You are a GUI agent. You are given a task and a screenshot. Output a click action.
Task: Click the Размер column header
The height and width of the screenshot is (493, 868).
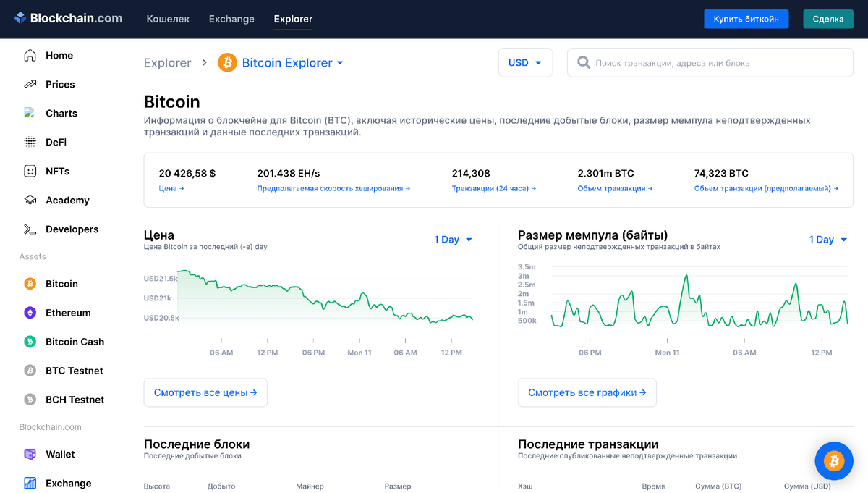[398, 486]
